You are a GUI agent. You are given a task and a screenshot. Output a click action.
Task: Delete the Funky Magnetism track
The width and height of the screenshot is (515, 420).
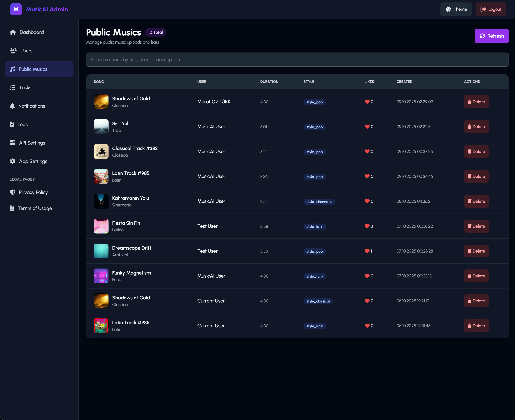point(476,276)
